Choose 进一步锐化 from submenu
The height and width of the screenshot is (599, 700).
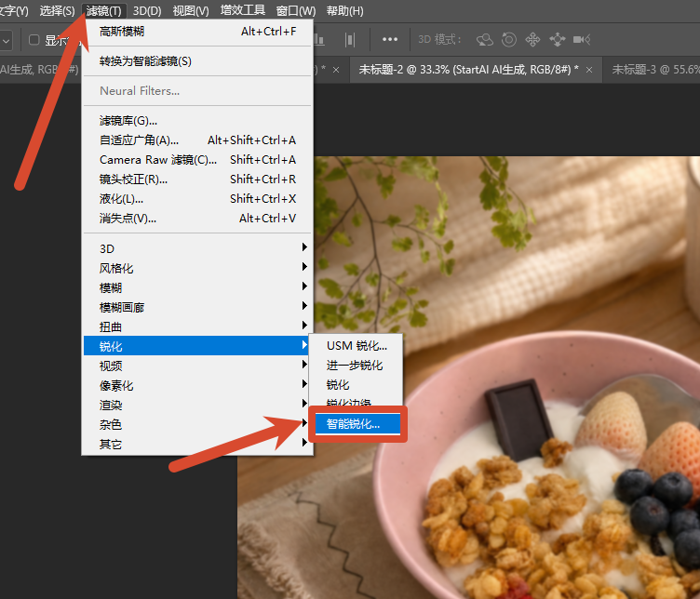357,366
